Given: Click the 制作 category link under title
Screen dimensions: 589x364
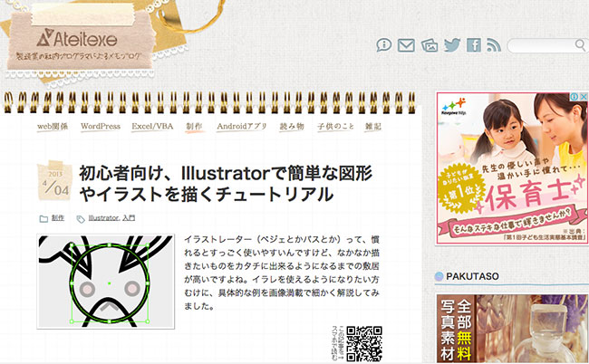Looking at the screenshot, I should point(57,217).
